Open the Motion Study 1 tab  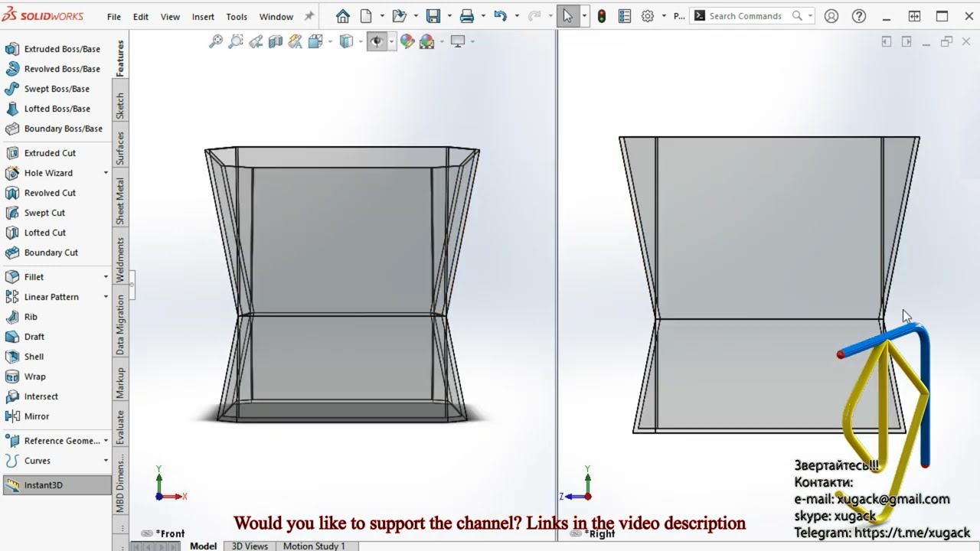tap(314, 546)
